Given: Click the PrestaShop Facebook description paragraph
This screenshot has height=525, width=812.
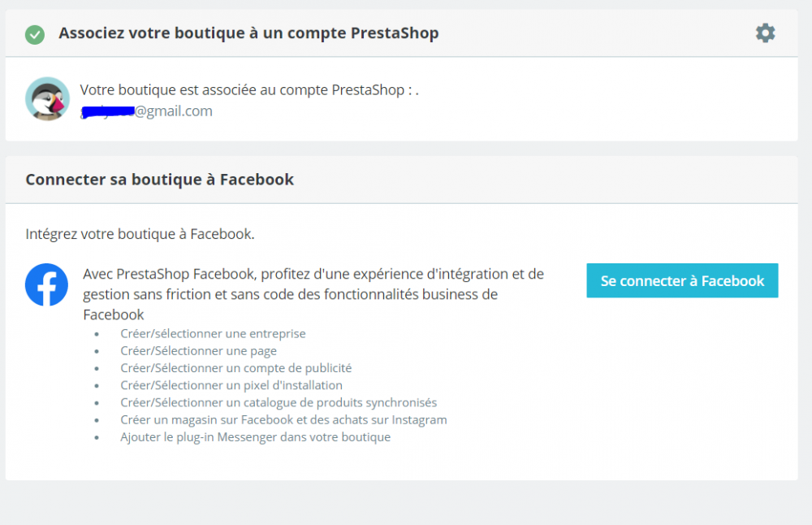Looking at the screenshot, I should click(313, 293).
